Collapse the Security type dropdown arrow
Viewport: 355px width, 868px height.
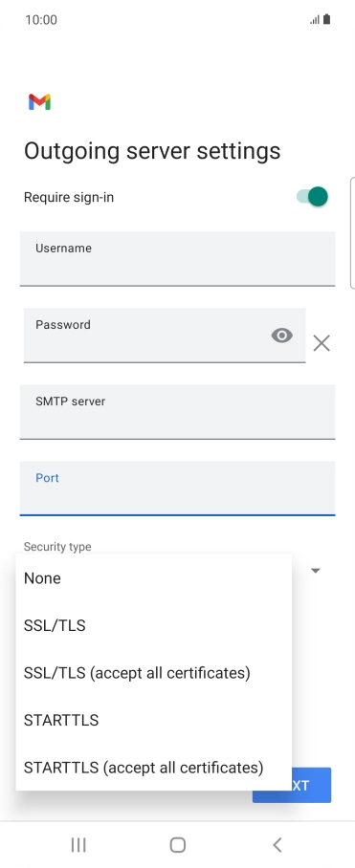tap(316, 571)
